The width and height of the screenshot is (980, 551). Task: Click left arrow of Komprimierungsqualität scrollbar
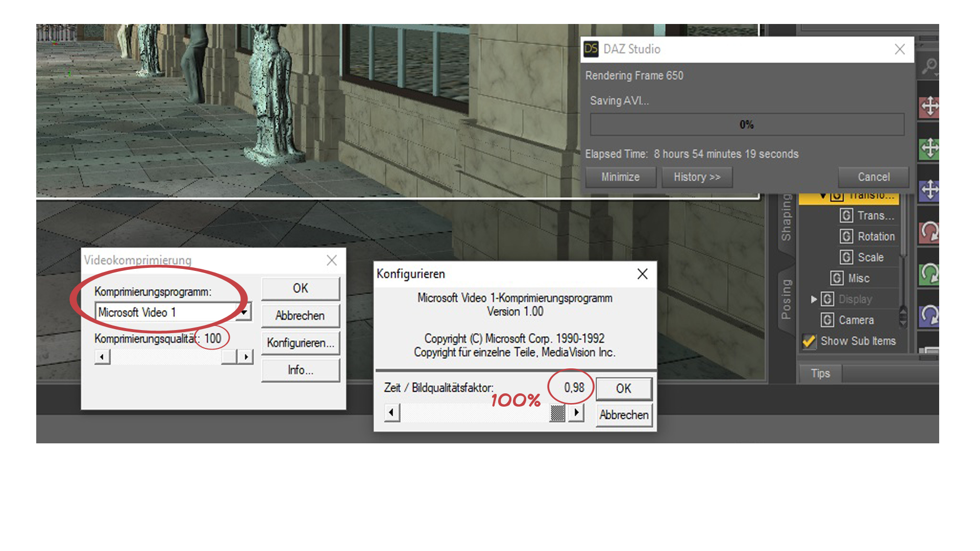[x=102, y=357]
